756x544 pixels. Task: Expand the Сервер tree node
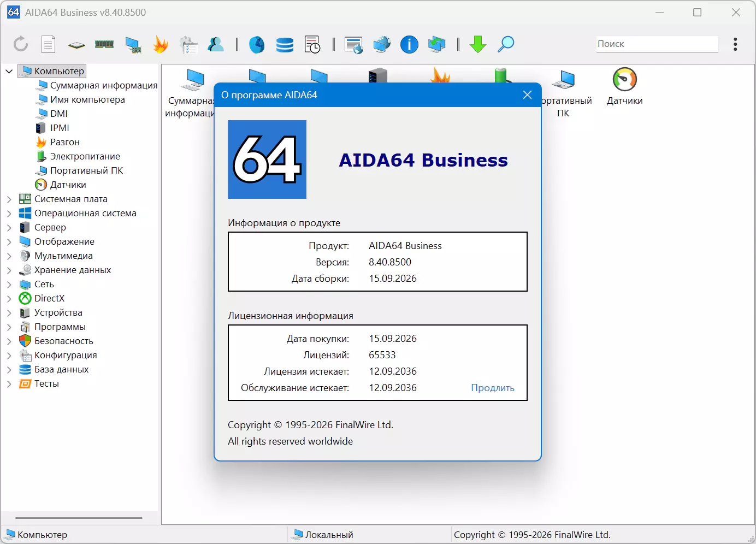[9, 227]
